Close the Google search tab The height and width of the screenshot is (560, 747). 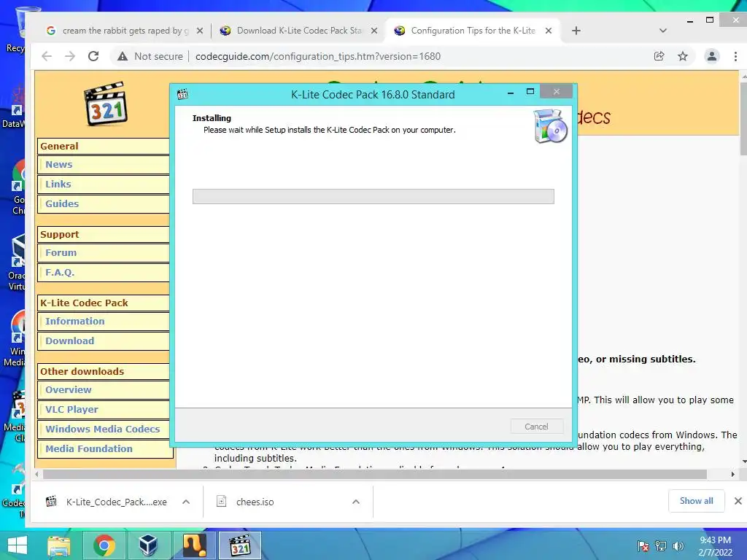click(x=200, y=31)
